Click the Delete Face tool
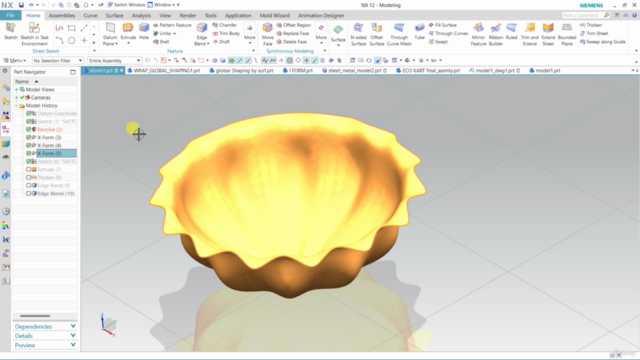Screen dimensions: 640x360 291,42
